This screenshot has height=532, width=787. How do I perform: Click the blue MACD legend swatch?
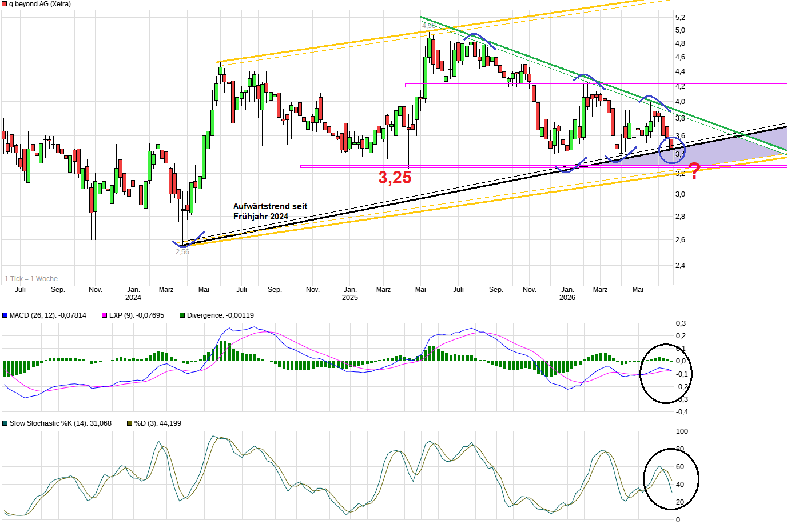click(5, 315)
